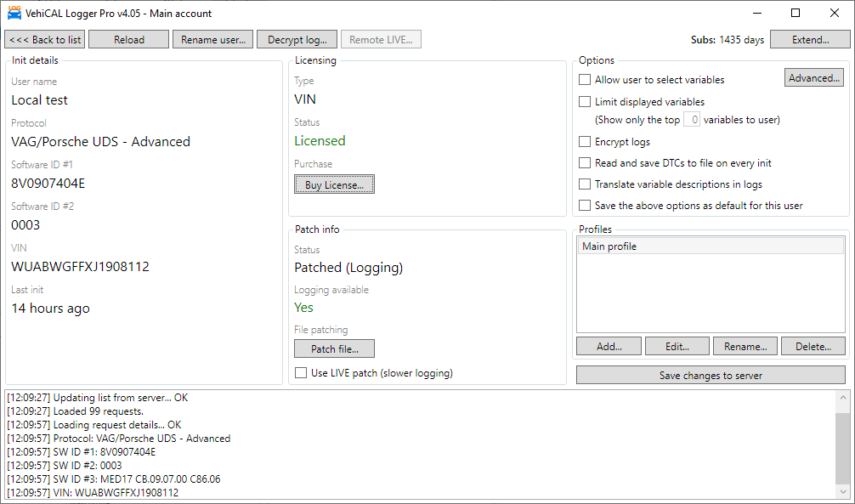855x504 pixels.
Task: Select Main profile in Profiles list
Action: [609, 246]
